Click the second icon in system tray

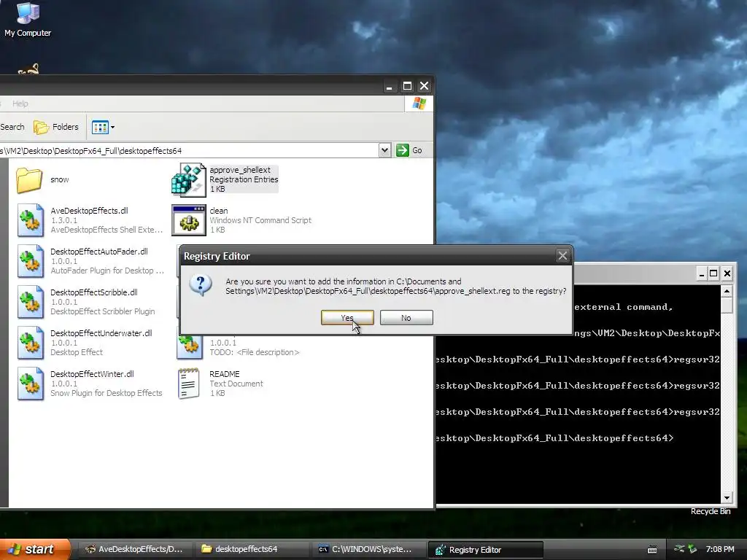click(692, 549)
